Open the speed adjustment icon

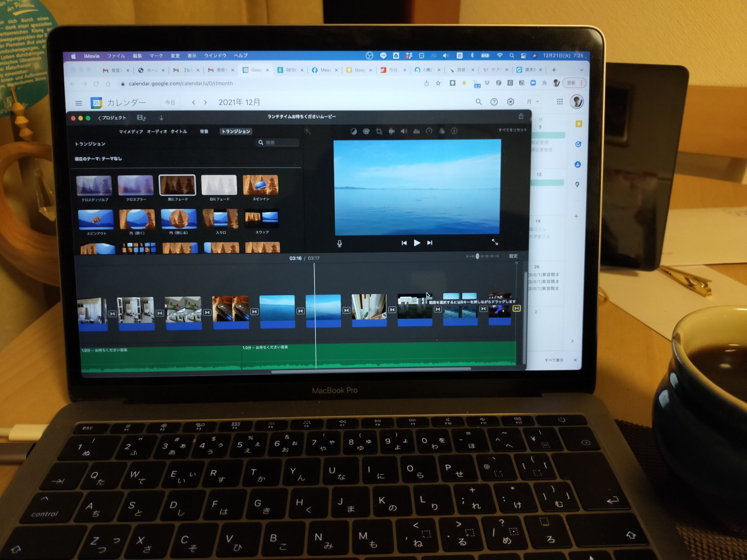[x=429, y=131]
